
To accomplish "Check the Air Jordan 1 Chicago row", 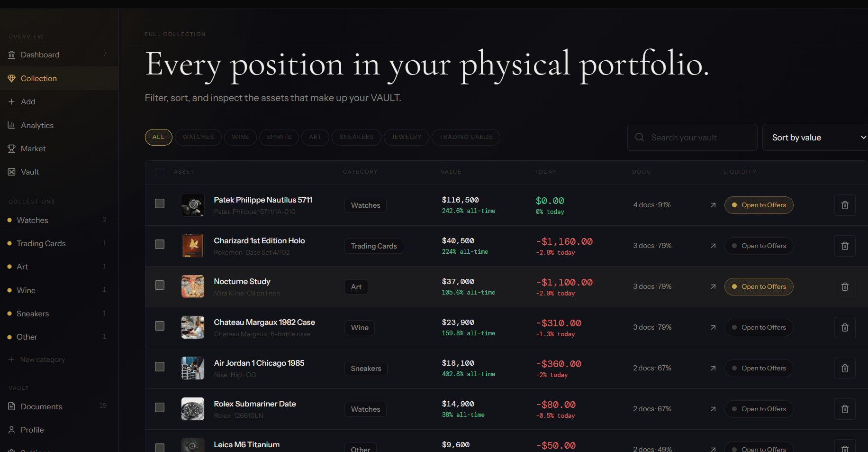I will [x=160, y=367].
